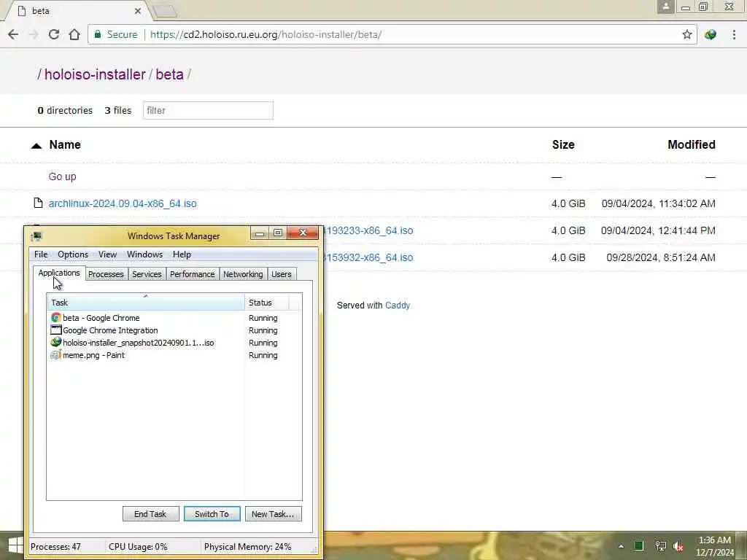Open beta breadcrumb link
The height and width of the screenshot is (560, 747).
[x=169, y=74]
